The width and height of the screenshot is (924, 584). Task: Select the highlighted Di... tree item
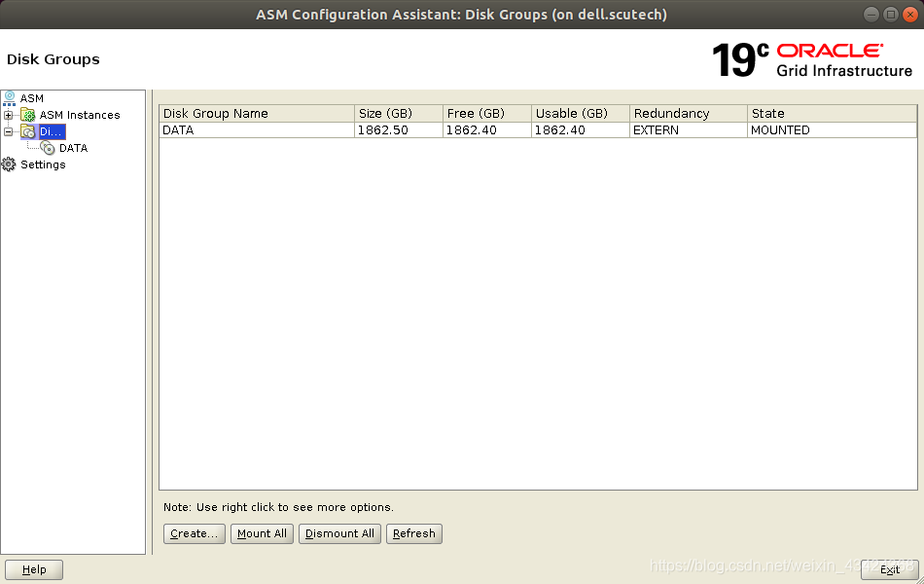point(52,131)
